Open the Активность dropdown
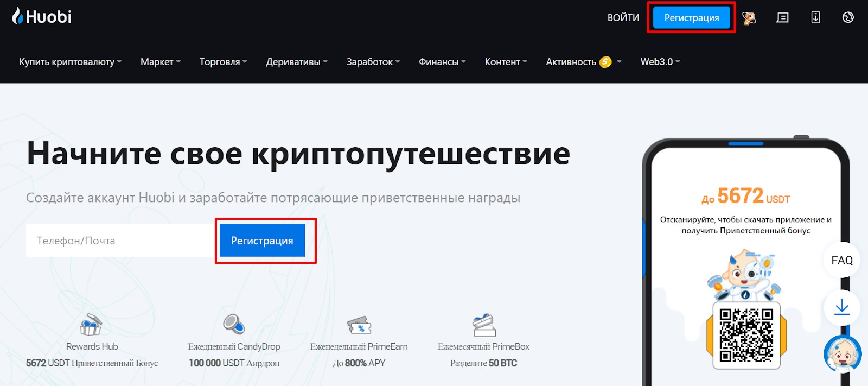This screenshot has height=386, width=868. [584, 62]
